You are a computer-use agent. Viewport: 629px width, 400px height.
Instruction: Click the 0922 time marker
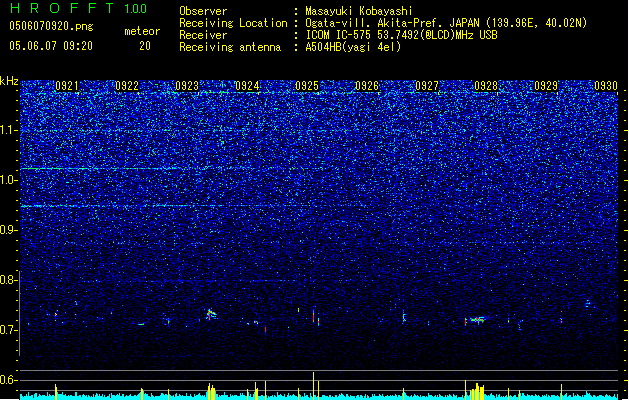127,86
